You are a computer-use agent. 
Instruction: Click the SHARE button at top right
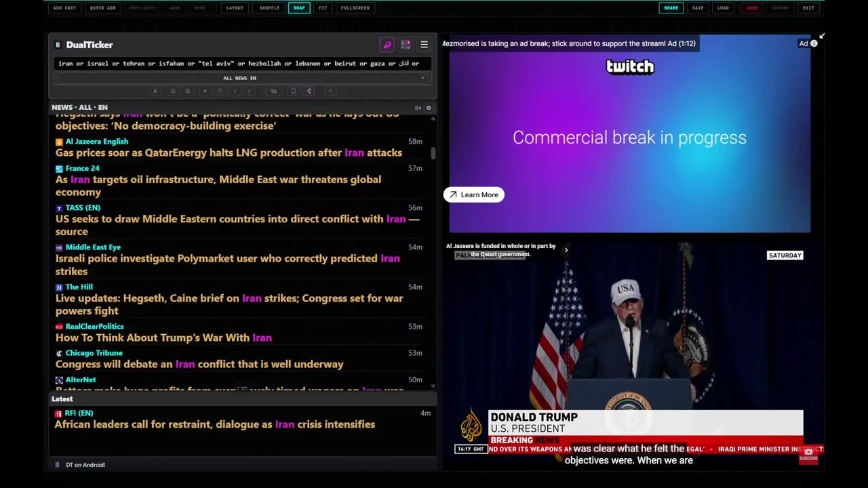pyautogui.click(x=671, y=8)
